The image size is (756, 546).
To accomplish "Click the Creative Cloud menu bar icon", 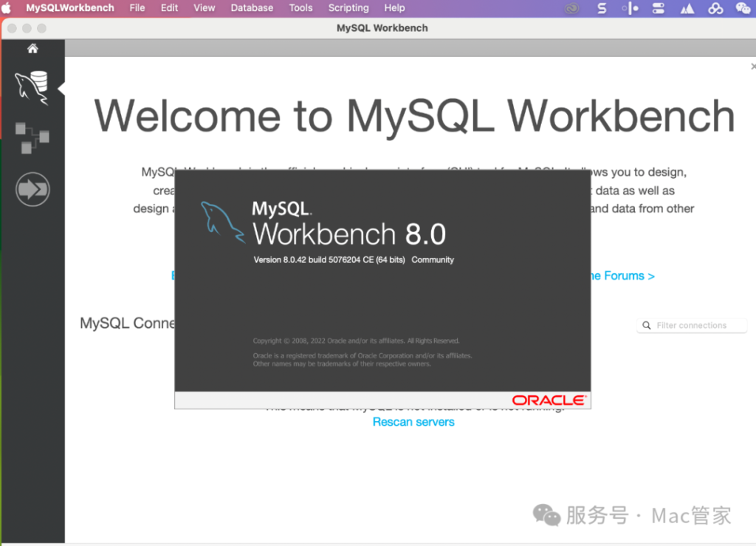I will pos(573,8).
